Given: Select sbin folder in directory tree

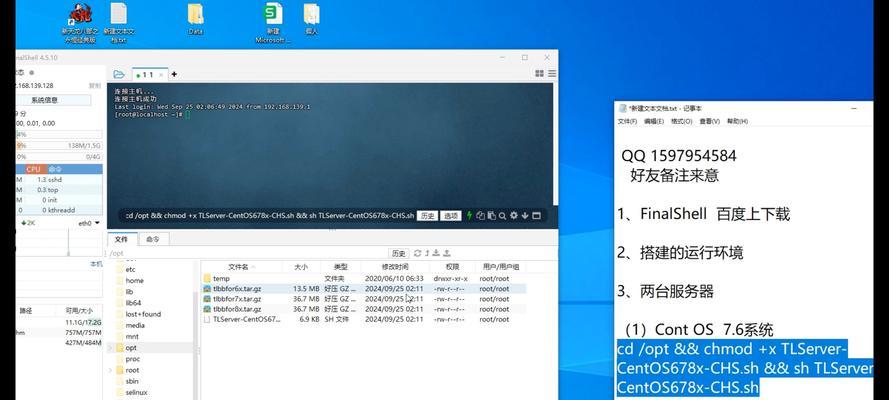Looking at the screenshot, I should tap(132, 381).
